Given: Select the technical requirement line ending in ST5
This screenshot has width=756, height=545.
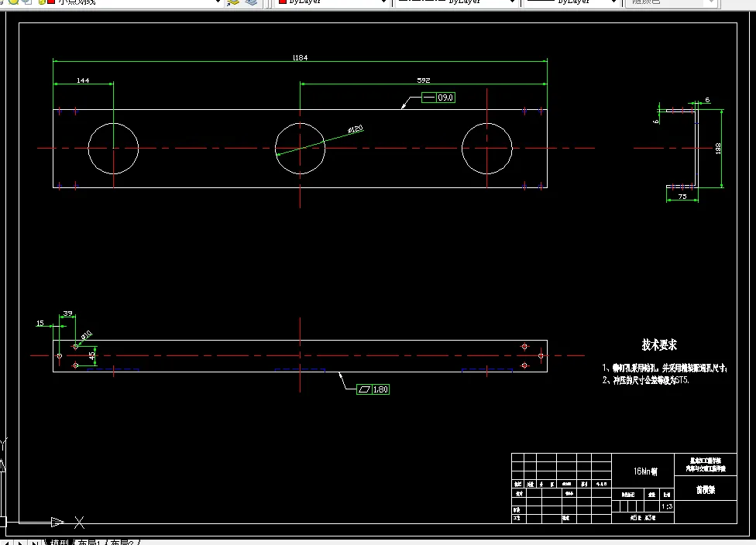Looking at the screenshot, I should coord(645,380).
